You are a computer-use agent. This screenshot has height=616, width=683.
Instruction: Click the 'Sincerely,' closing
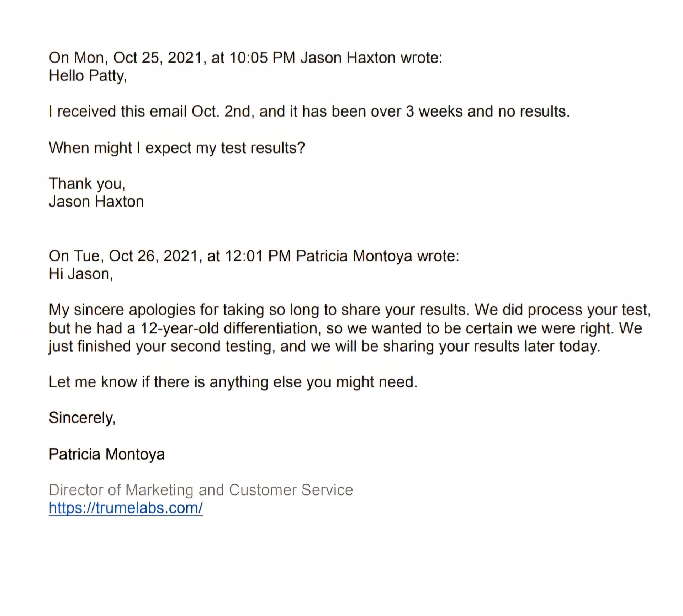(x=82, y=418)
